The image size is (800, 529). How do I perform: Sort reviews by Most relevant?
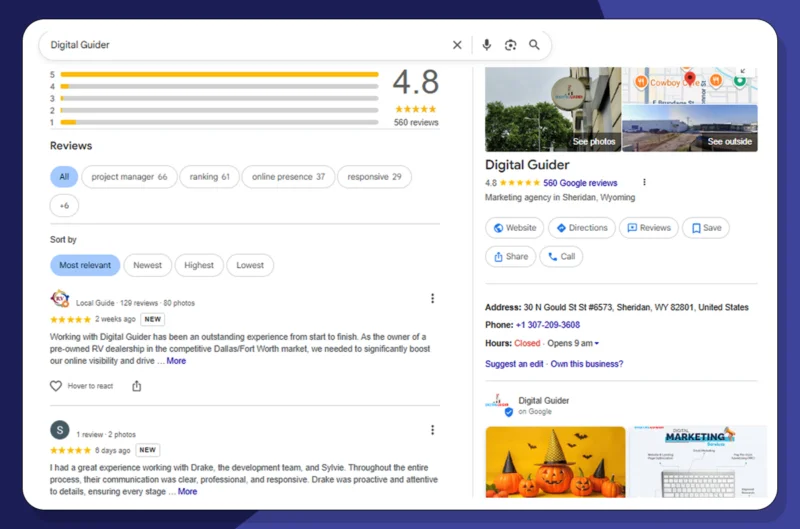[85, 265]
